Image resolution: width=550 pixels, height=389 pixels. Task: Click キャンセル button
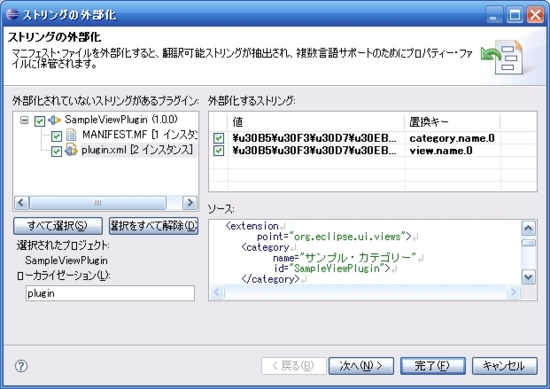504,366
